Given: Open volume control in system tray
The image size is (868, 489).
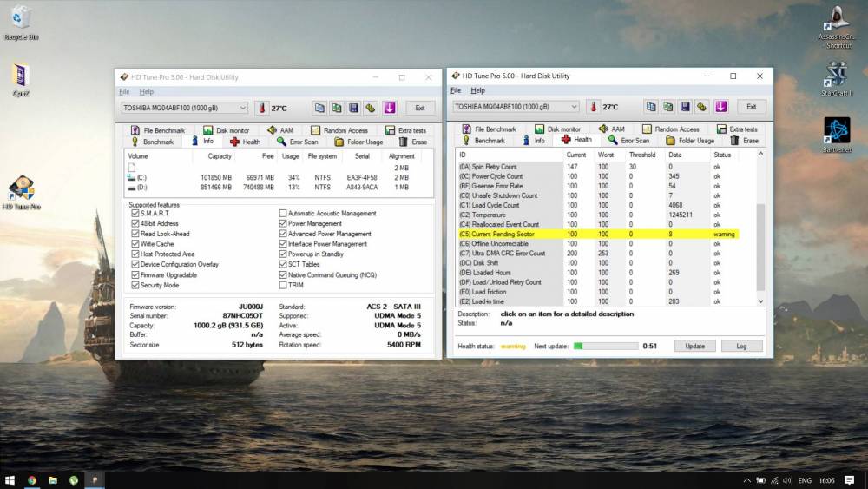Looking at the screenshot, I should point(787,480).
